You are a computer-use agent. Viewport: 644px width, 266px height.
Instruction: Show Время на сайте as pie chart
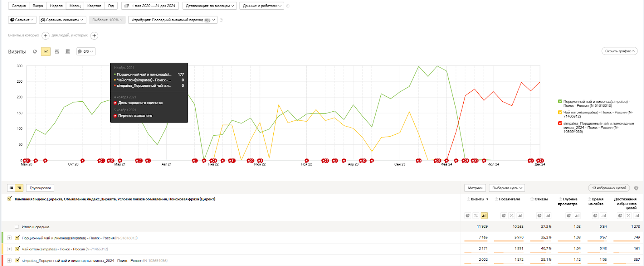pyautogui.click(x=595, y=216)
